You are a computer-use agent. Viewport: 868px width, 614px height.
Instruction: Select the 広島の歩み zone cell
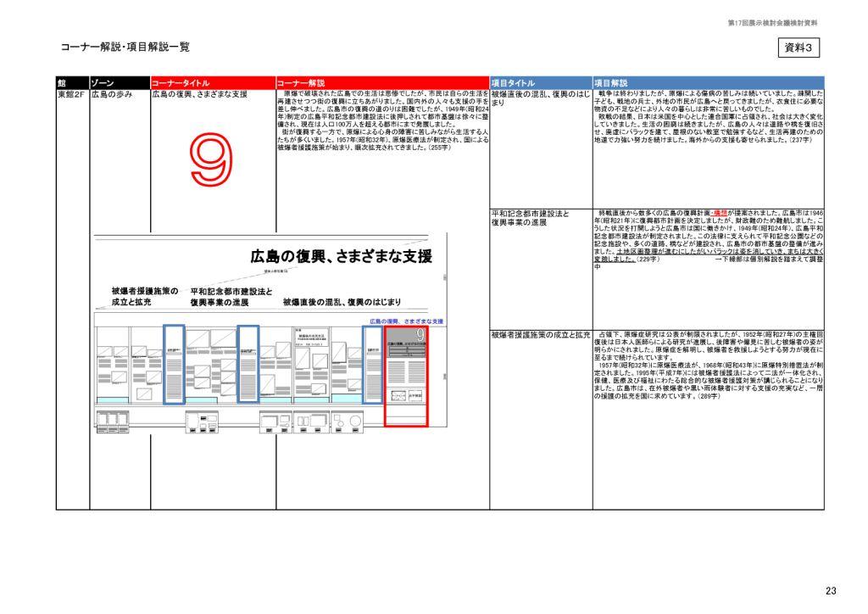pyautogui.click(x=112, y=95)
